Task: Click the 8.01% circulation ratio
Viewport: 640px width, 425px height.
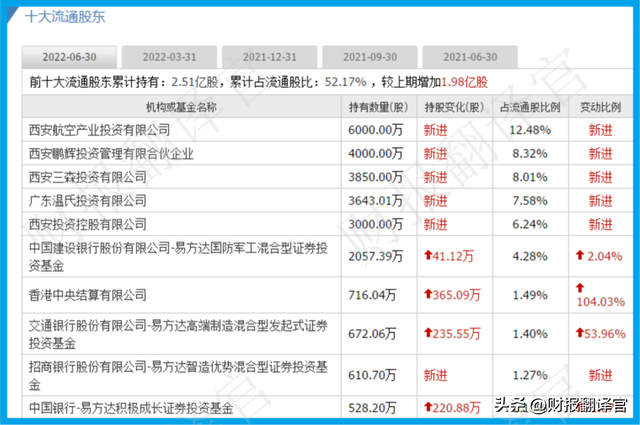Action: point(530,177)
